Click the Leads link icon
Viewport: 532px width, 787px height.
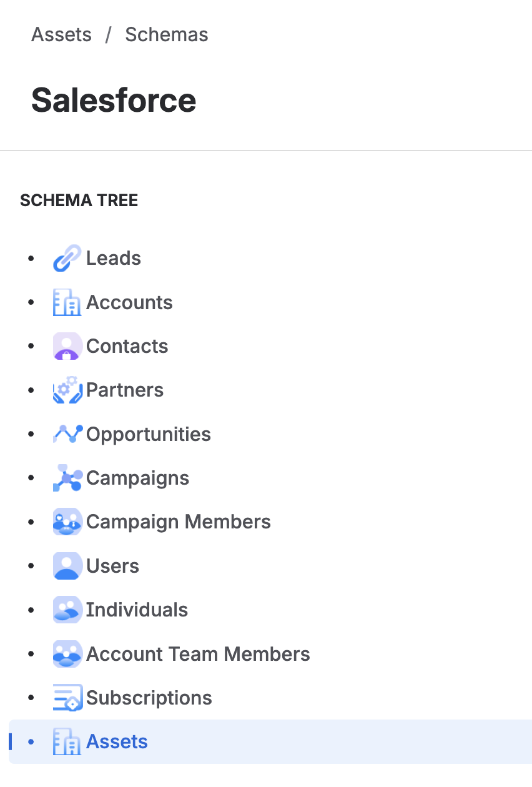67,259
